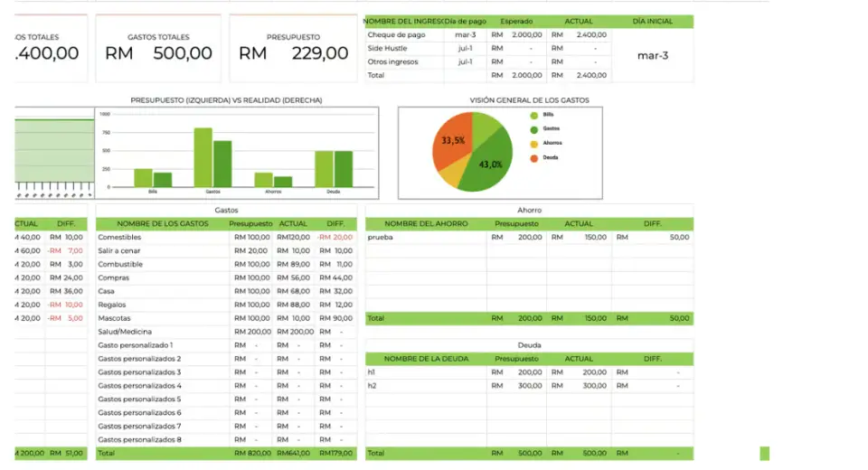Click the tallest Gastos bar in bar chart

[203, 157]
